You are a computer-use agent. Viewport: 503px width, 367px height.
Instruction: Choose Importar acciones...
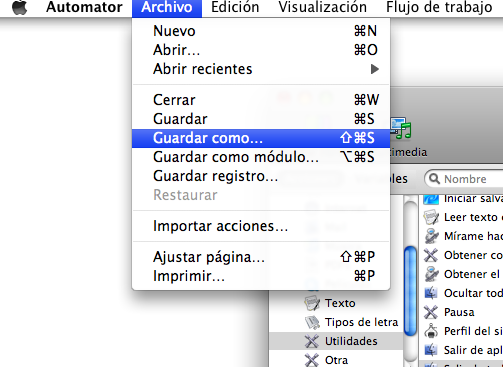pyautogui.click(x=261, y=226)
